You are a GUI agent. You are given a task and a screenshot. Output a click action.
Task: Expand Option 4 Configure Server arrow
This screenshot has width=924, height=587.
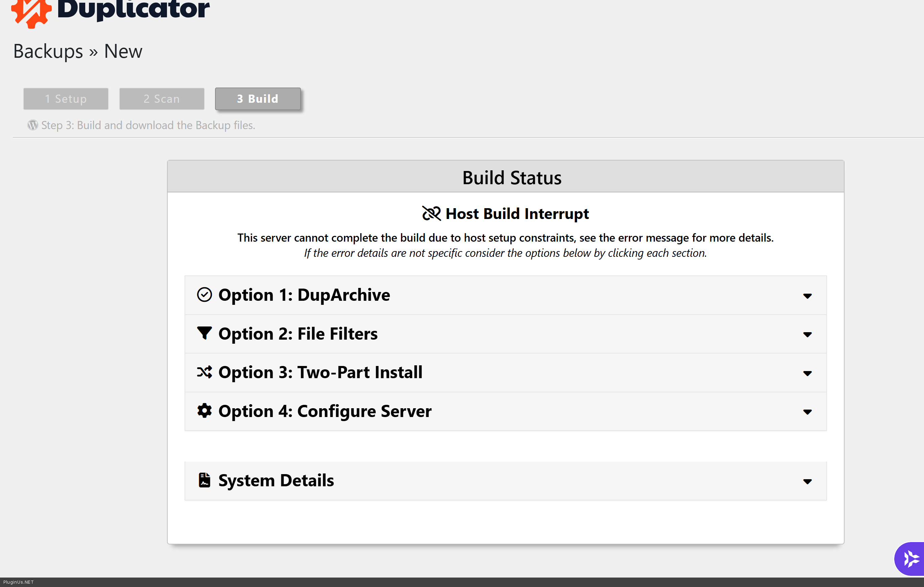[807, 412]
